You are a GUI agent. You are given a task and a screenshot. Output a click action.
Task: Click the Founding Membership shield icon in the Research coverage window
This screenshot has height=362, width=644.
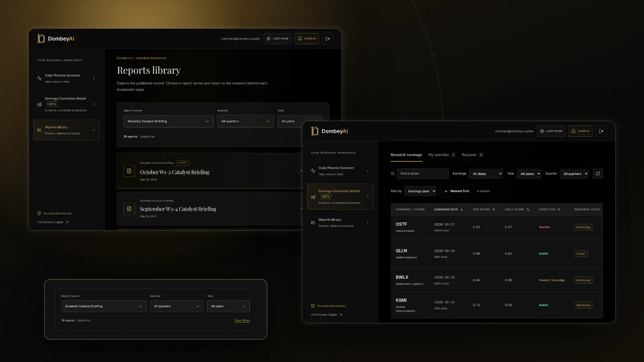(313, 306)
